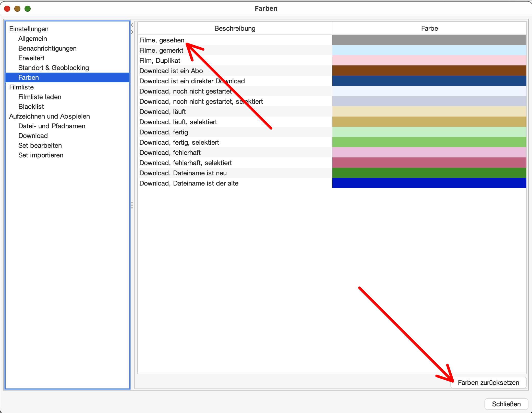The width and height of the screenshot is (532, 413).
Task: Go to Set bearbeiten page
Action: [40, 145]
